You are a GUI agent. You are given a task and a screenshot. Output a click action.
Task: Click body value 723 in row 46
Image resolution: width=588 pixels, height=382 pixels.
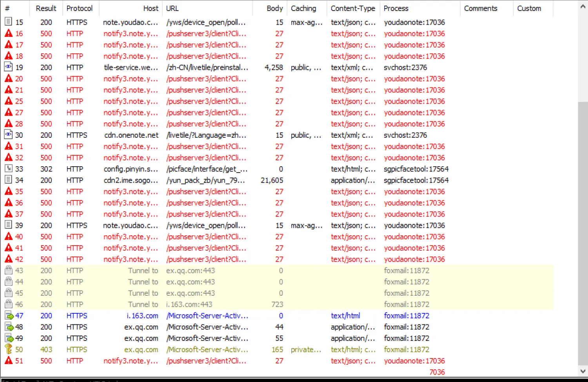(277, 304)
